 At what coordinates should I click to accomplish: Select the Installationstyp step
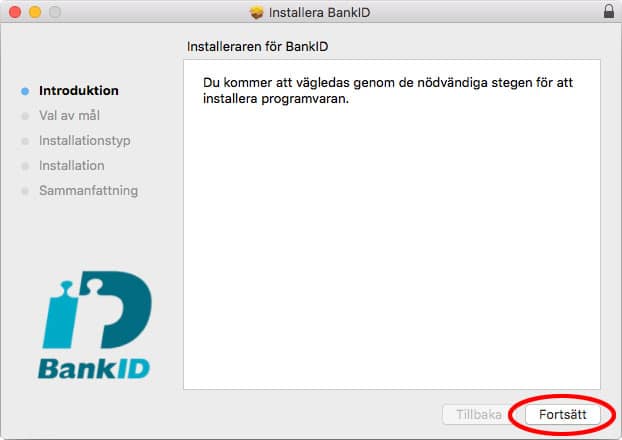84,141
